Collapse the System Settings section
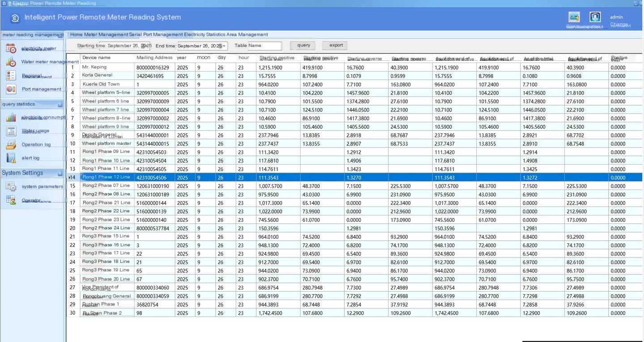644x342 pixels. pyautogui.click(x=60, y=173)
